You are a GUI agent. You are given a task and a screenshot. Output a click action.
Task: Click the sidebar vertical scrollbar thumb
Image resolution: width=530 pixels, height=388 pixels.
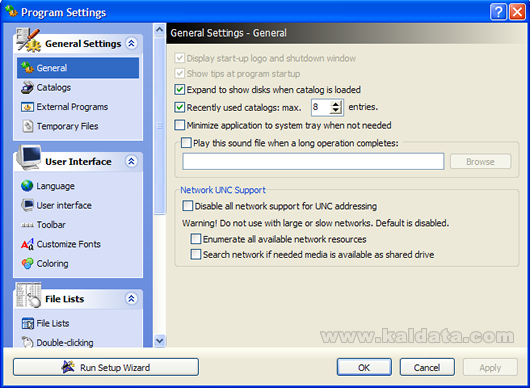[x=160, y=126]
